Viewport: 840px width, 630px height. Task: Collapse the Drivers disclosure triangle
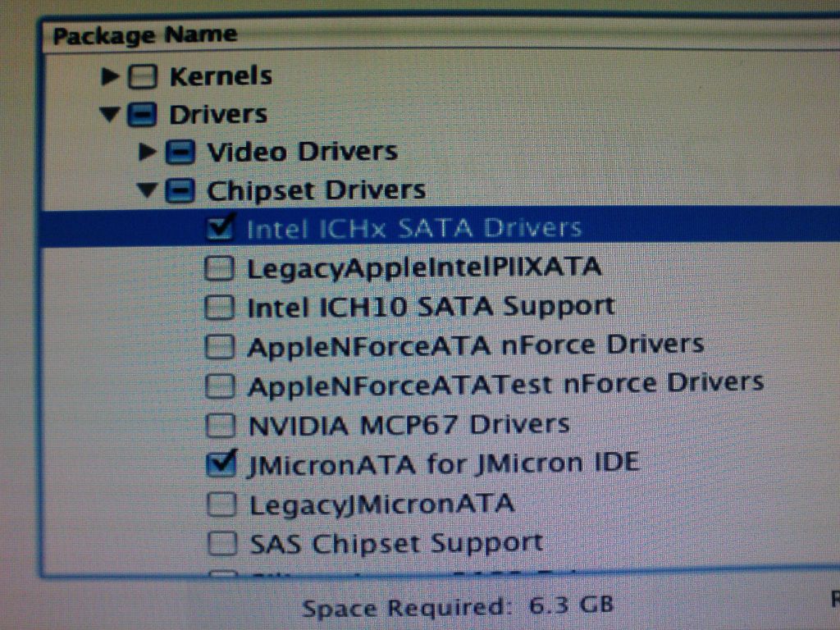(x=110, y=115)
